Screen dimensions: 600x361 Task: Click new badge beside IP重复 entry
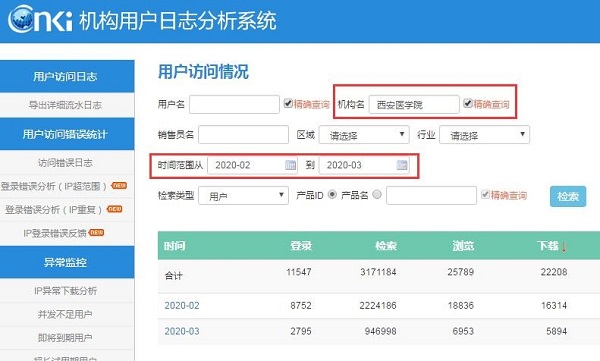pyautogui.click(x=114, y=209)
